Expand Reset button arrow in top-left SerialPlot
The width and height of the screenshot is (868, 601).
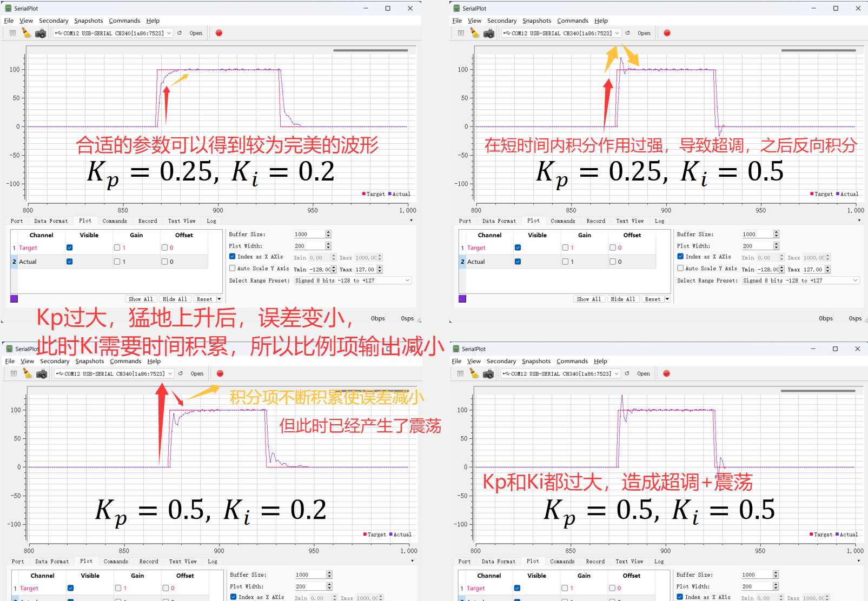[219, 299]
